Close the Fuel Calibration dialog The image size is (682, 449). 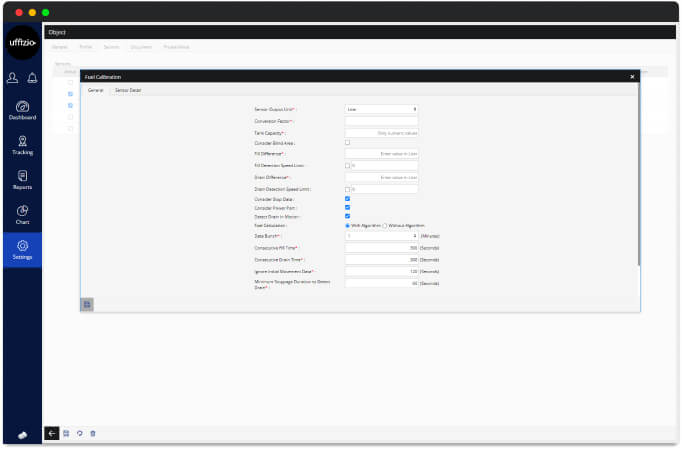pyautogui.click(x=632, y=77)
